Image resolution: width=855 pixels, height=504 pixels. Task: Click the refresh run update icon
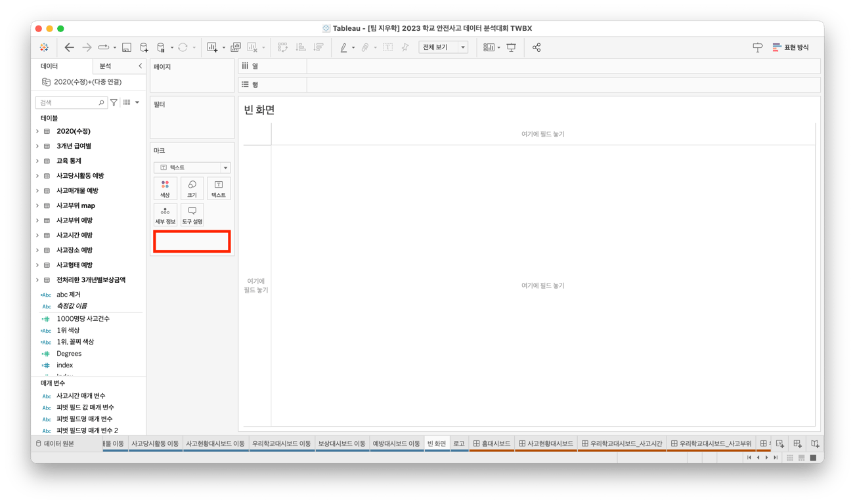click(x=183, y=47)
